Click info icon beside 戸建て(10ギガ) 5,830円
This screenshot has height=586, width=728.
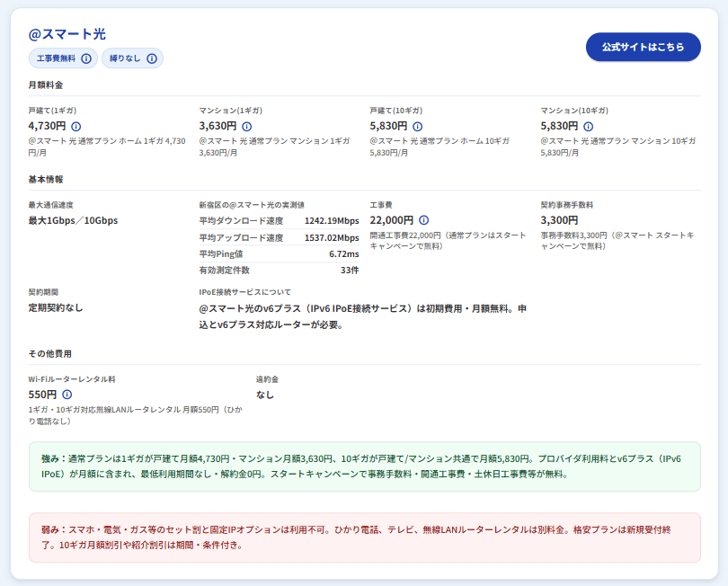coord(417,127)
